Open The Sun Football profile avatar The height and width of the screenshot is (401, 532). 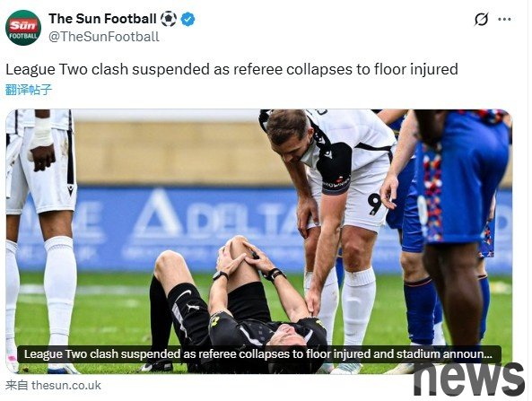click(23, 28)
